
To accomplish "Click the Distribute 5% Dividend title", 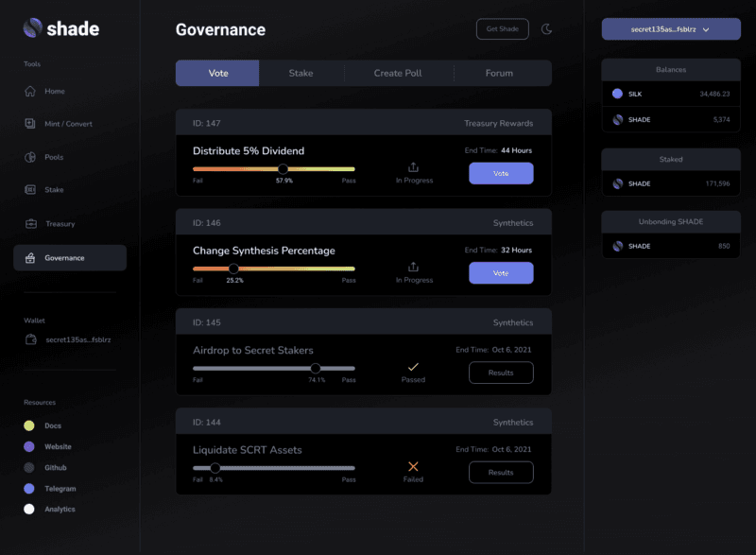I will (x=249, y=151).
